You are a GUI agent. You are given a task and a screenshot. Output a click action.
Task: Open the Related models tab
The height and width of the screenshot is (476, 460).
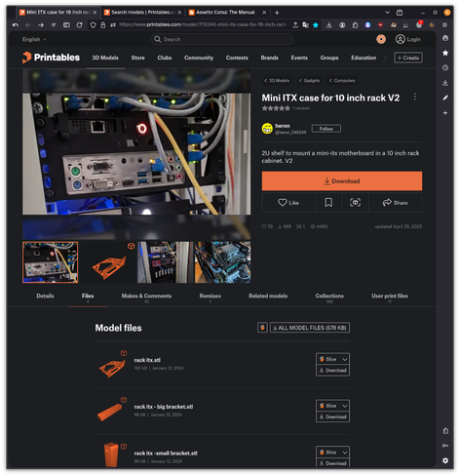click(268, 296)
